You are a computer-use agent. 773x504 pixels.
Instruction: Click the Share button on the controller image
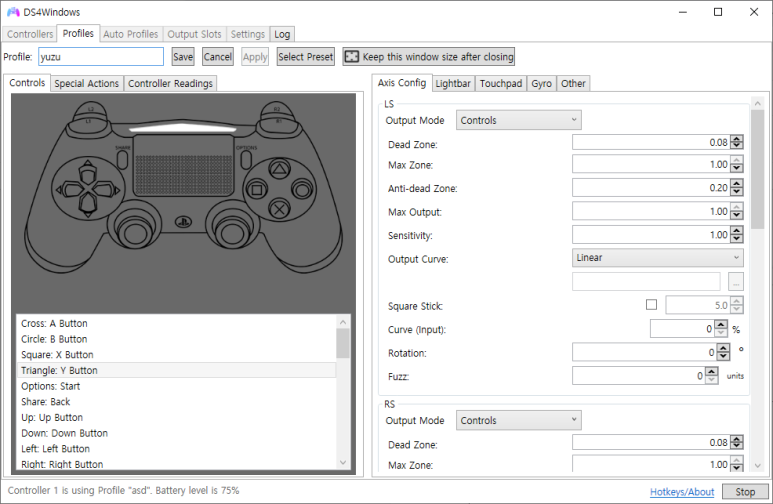(122, 159)
